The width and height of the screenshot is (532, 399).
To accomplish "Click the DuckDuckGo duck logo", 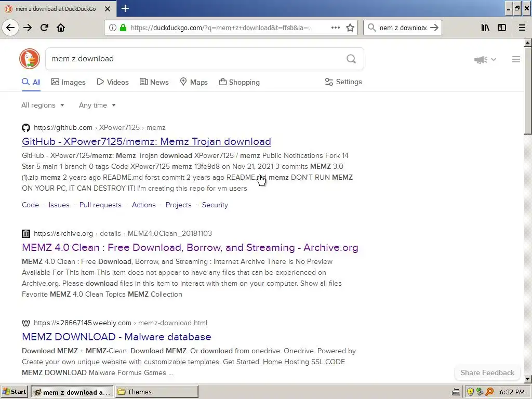I will click(x=30, y=59).
